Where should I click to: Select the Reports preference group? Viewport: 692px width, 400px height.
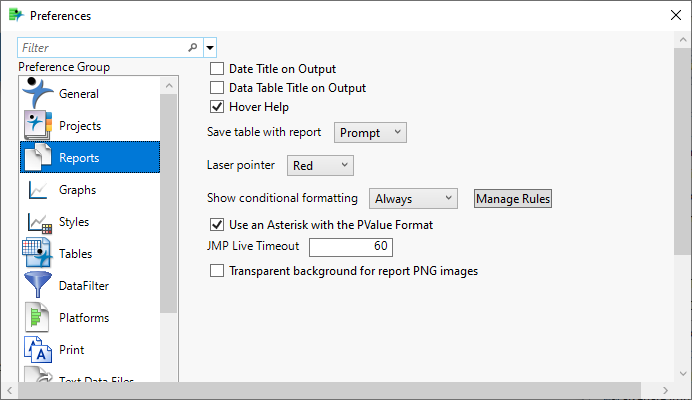tap(89, 158)
